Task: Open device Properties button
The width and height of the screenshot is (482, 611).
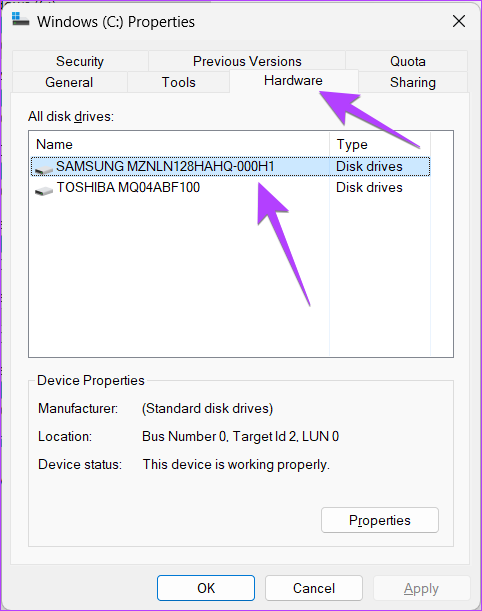Action: 380,520
